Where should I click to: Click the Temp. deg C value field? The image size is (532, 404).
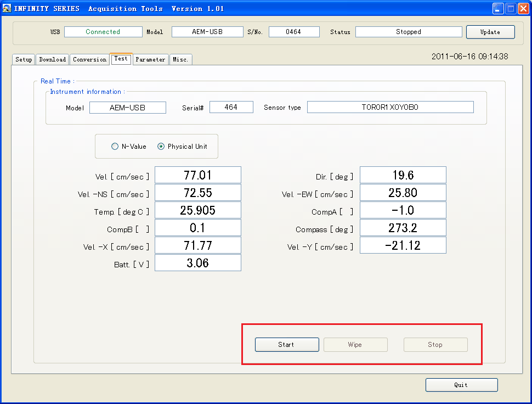tap(197, 210)
